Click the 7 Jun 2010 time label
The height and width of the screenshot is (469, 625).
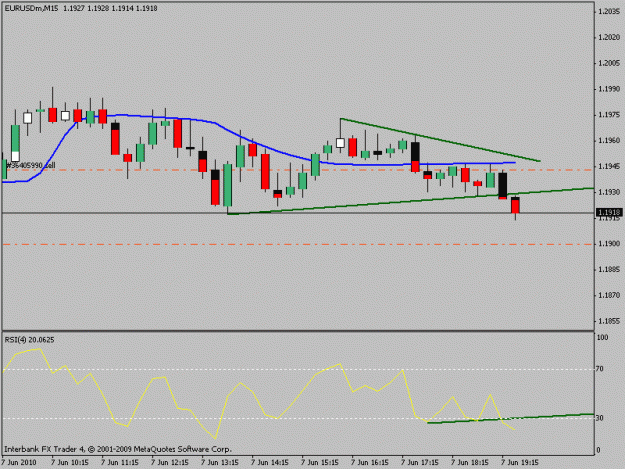pyautogui.click(x=19, y=463)
